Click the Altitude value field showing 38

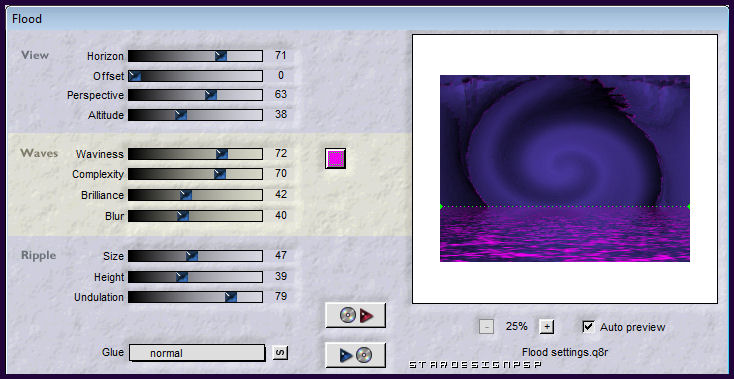click(281, 114)
